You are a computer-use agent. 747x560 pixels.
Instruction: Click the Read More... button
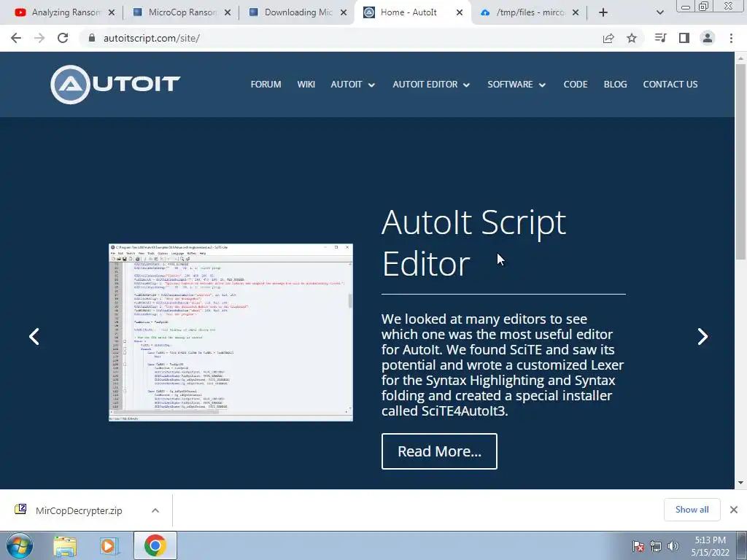pyautogui.click(x=439, y=451)
